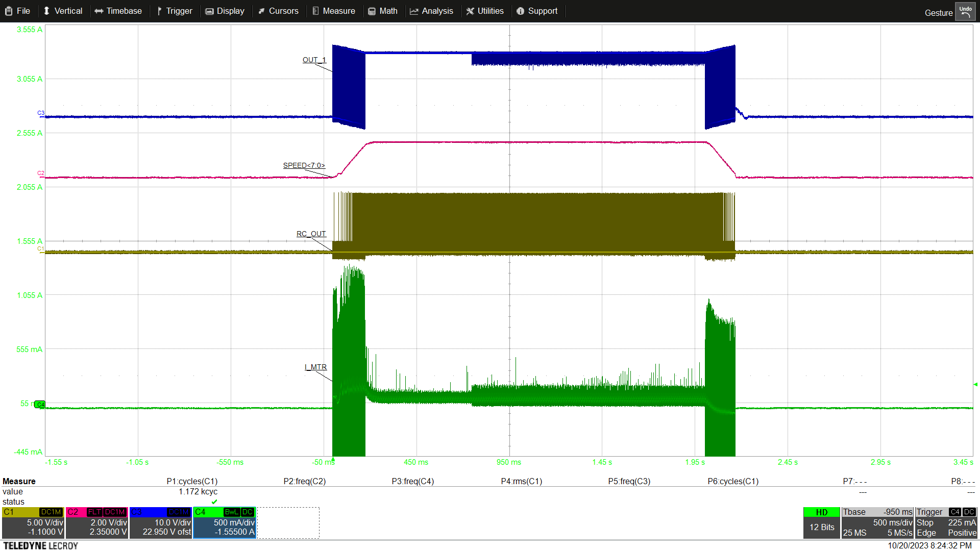Click the Cursors crosshair icon

pos(262,11)
